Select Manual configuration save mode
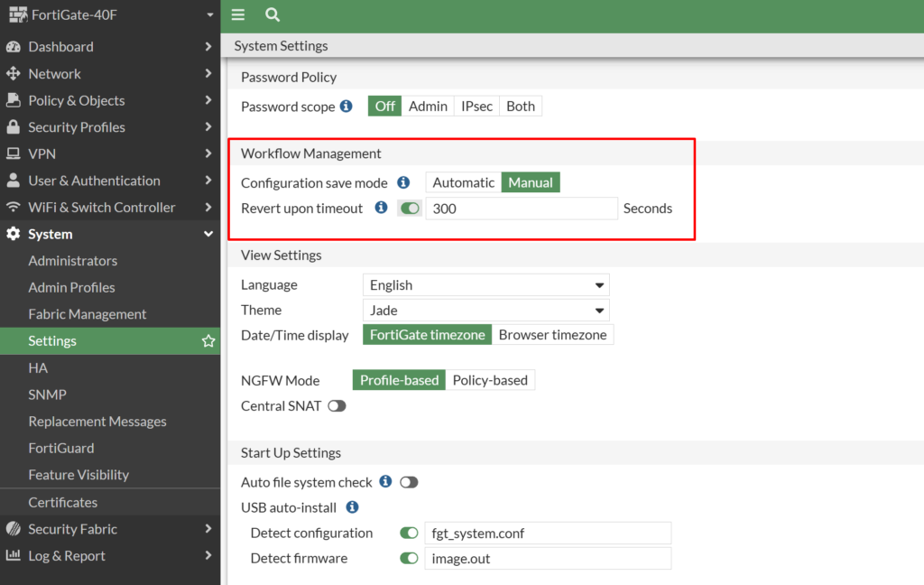 [x=531, y=182]
